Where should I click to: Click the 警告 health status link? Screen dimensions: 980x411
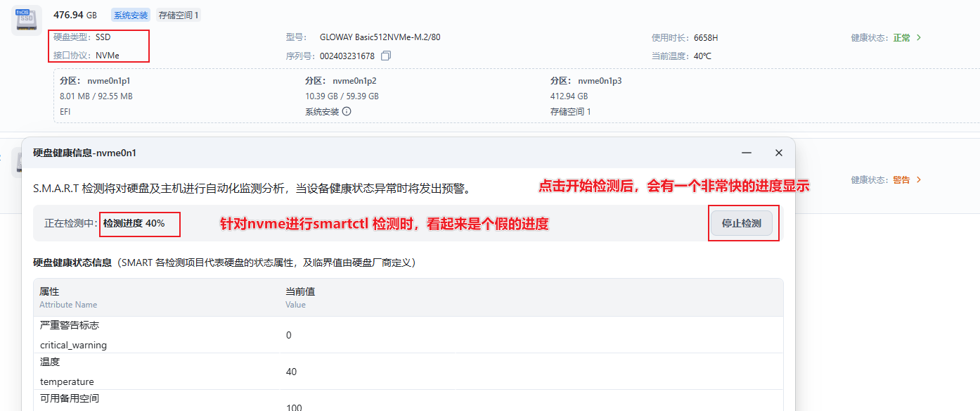click(902, 180)
